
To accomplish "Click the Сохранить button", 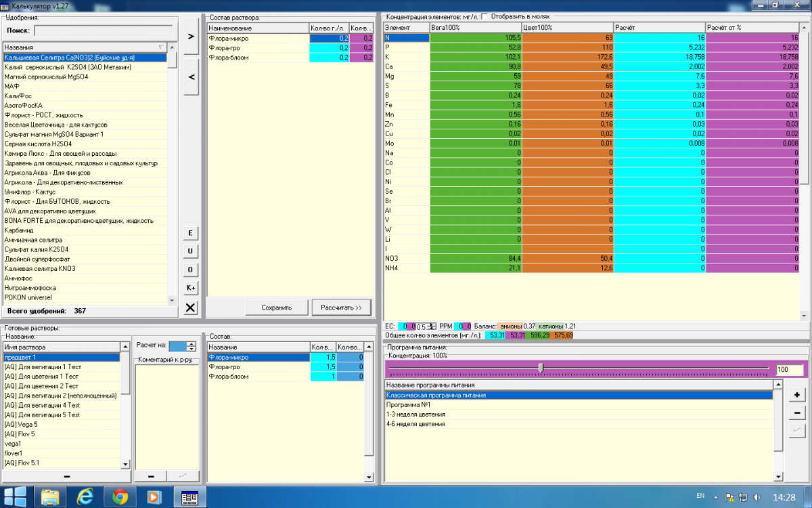I will coord(276,308).
